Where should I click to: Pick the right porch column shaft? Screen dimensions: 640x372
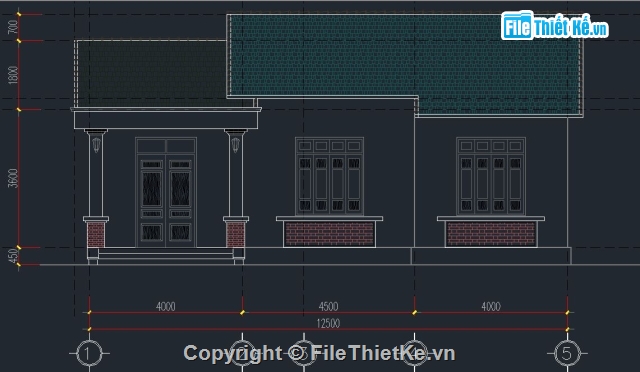[x=236, y=176]
